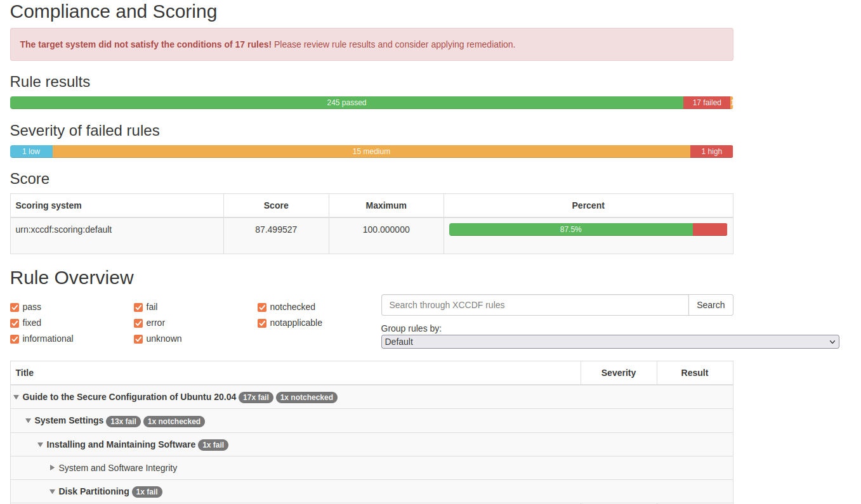Uncheck the pass filter checkbox
This screenshot has height=504, width=861.
tap(15, 307)
